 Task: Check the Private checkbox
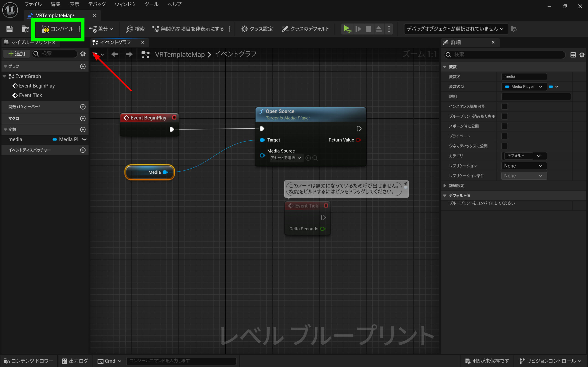[x=504, y=136]
